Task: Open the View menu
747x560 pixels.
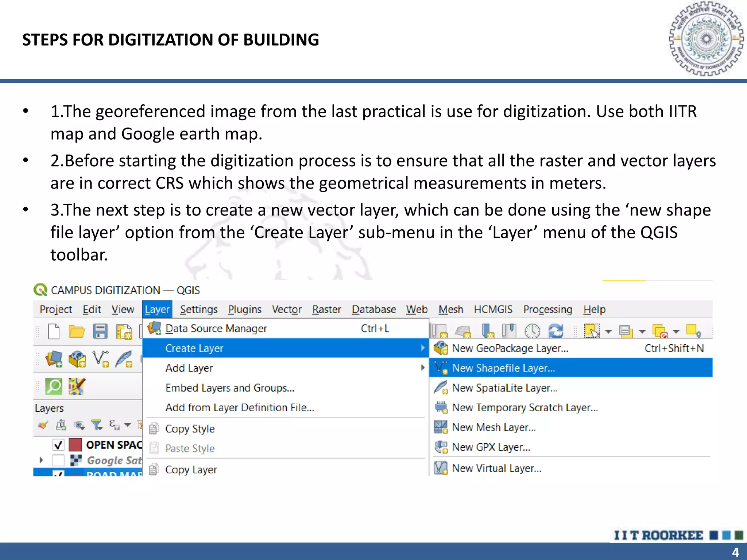Action: (x=123, y=310)
